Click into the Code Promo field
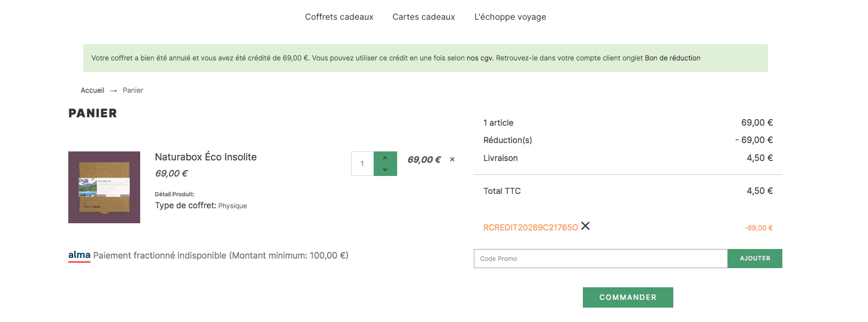Screen dimensions: 868x322 (600, 259)
